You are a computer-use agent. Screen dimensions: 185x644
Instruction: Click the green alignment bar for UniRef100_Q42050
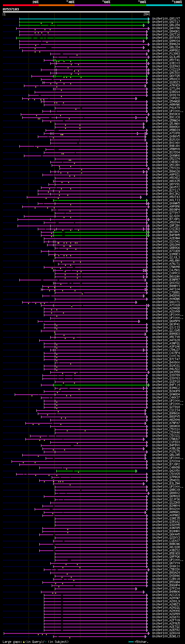pyautogui.click(x=96, y=471)
